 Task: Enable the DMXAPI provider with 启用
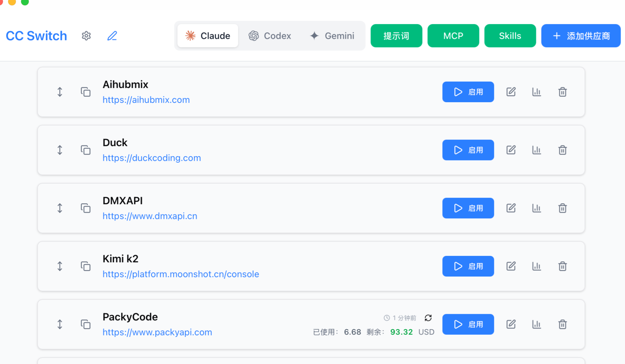pyautogui.click(x=468, y=208)
